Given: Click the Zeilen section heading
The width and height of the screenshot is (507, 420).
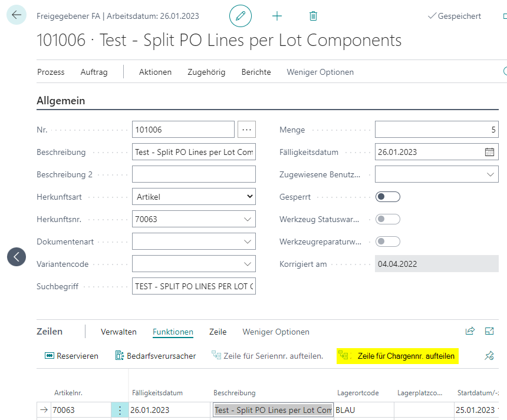Looking at the screenshot, I should point(50,332).
